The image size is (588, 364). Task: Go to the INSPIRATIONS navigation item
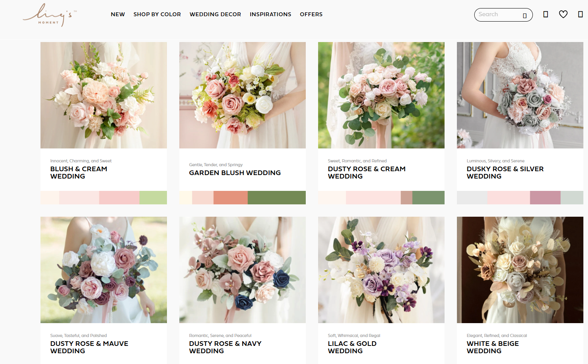[270, 14]
